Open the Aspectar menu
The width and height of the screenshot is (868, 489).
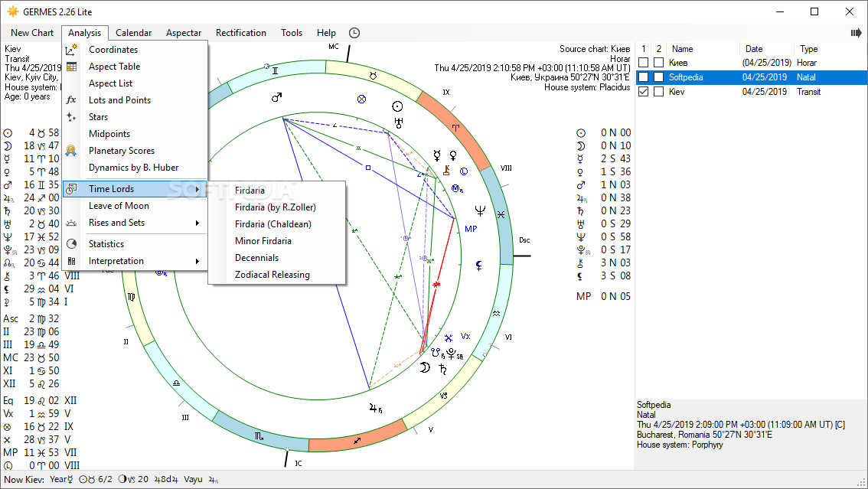click(184, 33)
